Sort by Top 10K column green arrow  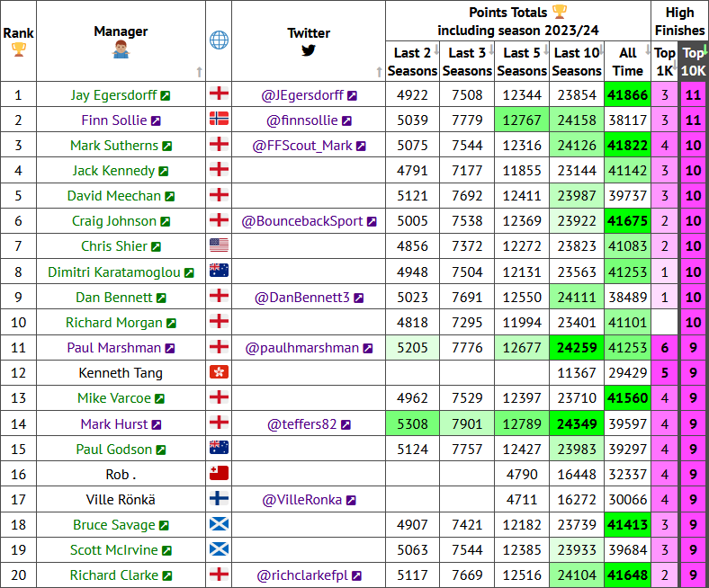pyautogui.click(x=705, y=49)
